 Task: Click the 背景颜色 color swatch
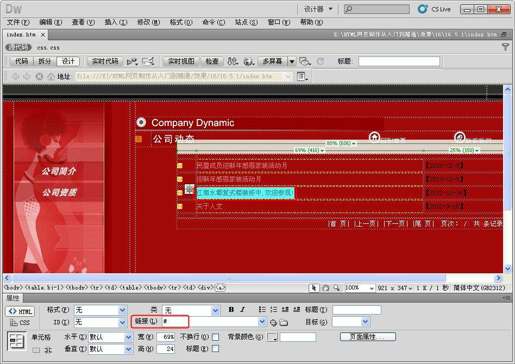coord(272,337)
